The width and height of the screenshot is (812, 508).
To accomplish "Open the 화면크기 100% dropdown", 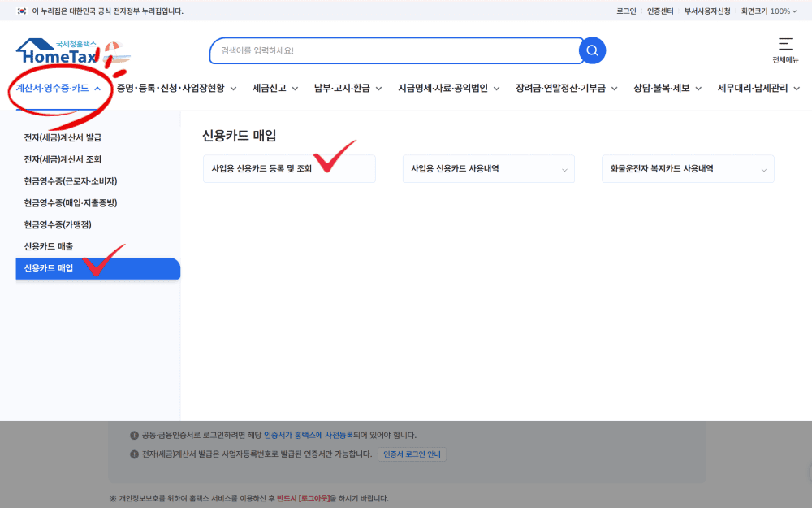I will click(769, 11).
